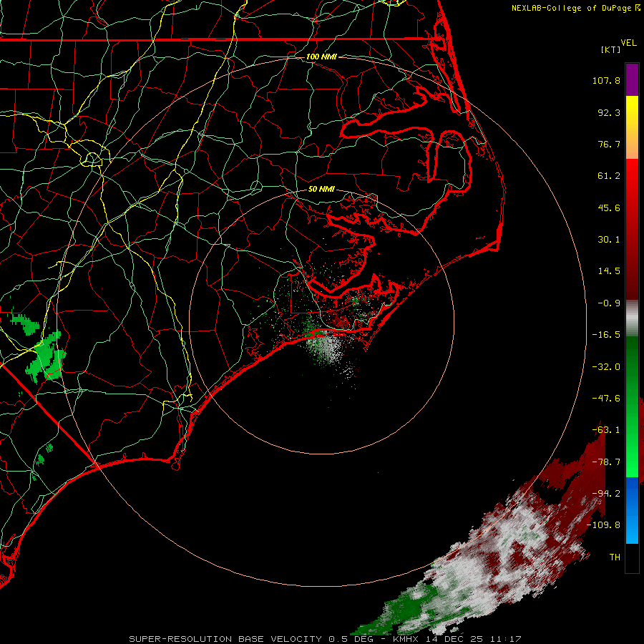Click the [KT] units label
The image size is (644, 644).
tap(611, 49)
